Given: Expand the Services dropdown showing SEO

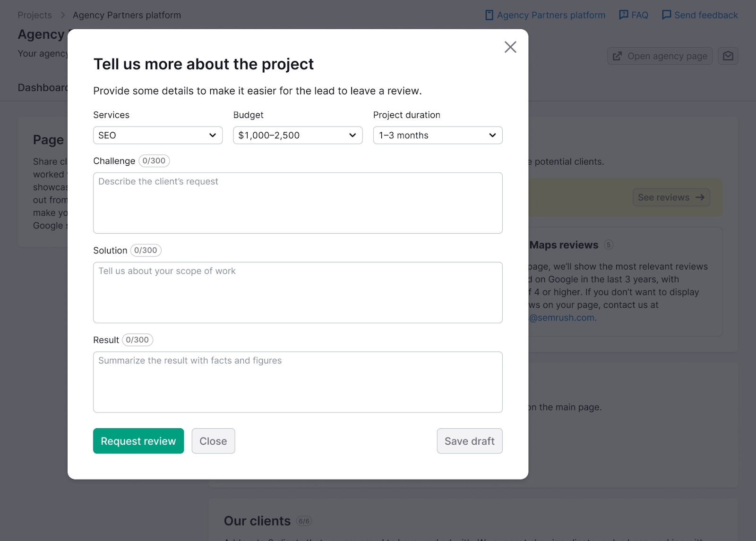Looking at the screenshot, I should click(x=158, y=135).
